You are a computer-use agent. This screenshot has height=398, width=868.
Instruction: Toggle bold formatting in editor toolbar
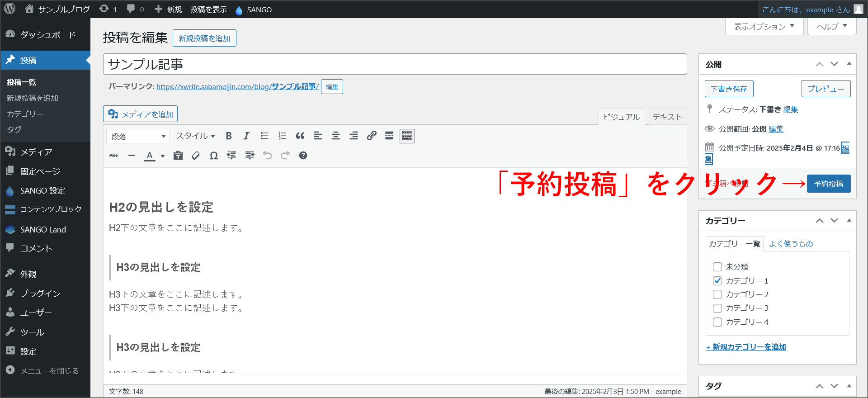[229, 136]
